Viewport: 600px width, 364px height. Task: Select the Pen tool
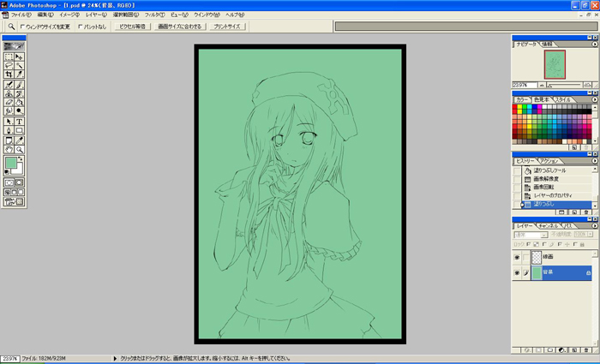point(9,130)
